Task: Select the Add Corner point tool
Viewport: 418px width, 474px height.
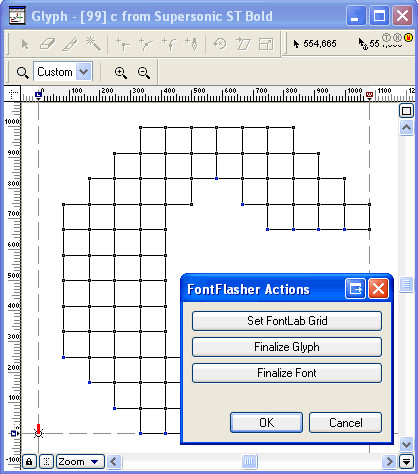Action: coord(122,44)
